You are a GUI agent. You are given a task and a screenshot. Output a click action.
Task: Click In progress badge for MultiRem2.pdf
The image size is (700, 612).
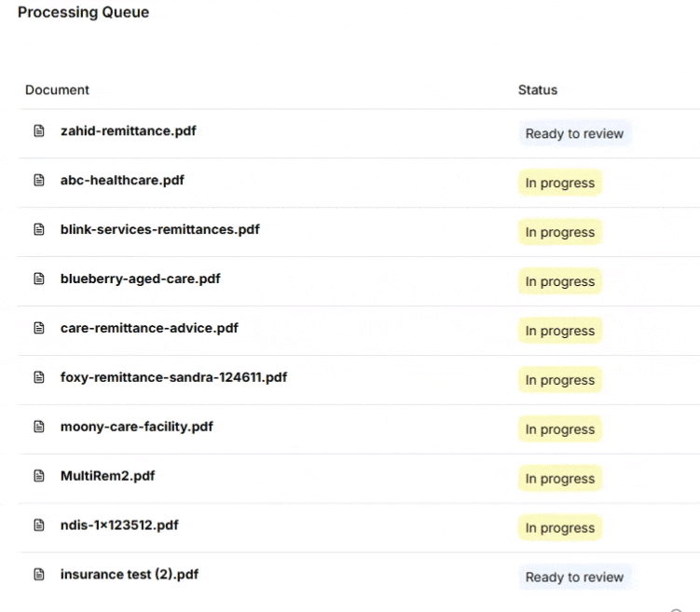coord(560,478)
